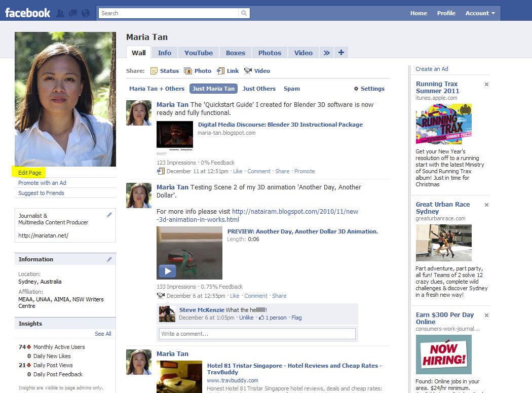Promote the December 11 post
Screen dimensions: 532x393
click(x=305, y=171)
